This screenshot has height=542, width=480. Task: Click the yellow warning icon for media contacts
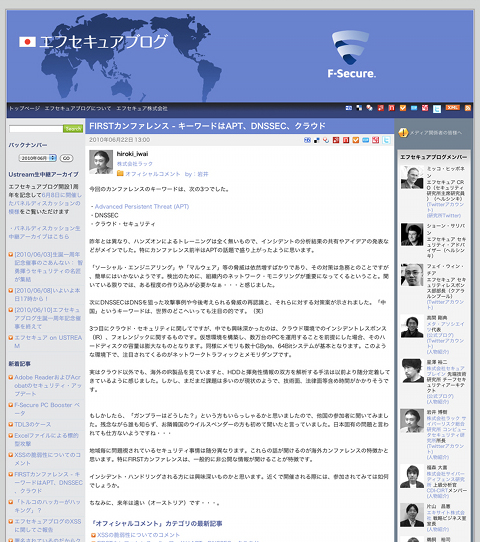click(403, 133)
